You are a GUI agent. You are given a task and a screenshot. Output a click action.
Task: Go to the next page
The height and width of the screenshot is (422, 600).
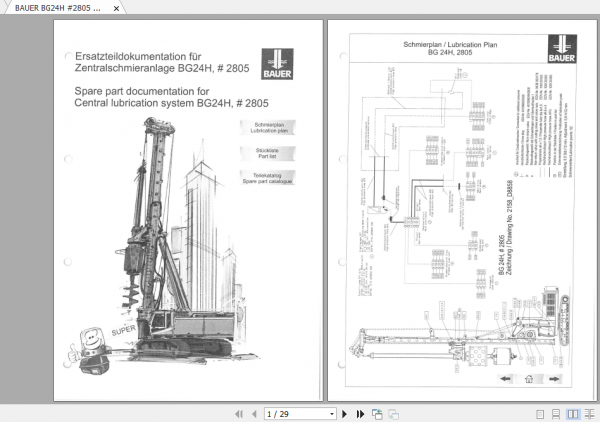[x=344, y=414]
